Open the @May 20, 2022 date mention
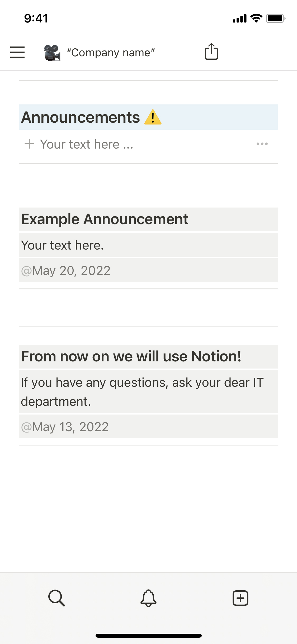 (x=66, y=270)
